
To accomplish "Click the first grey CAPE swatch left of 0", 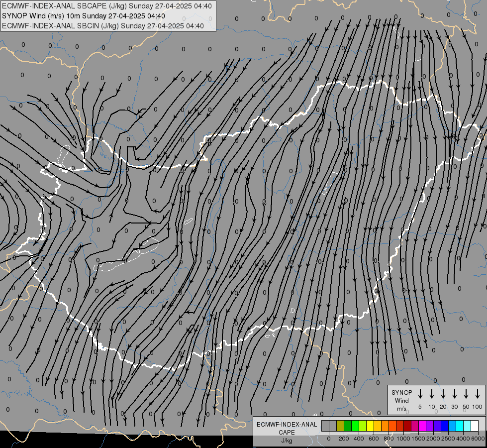I will tap(325, 426).
